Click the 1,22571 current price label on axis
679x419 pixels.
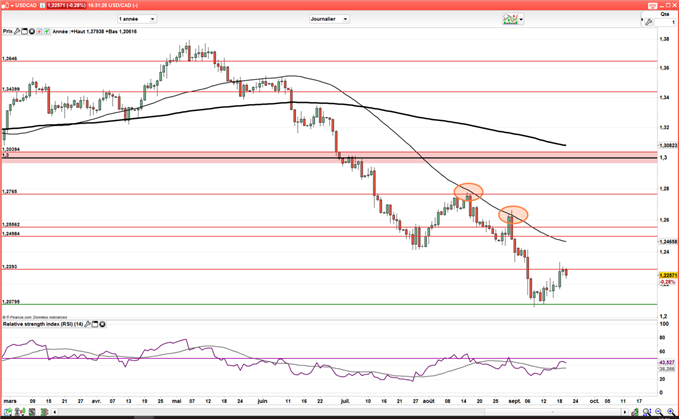click(x=668, y=275)
